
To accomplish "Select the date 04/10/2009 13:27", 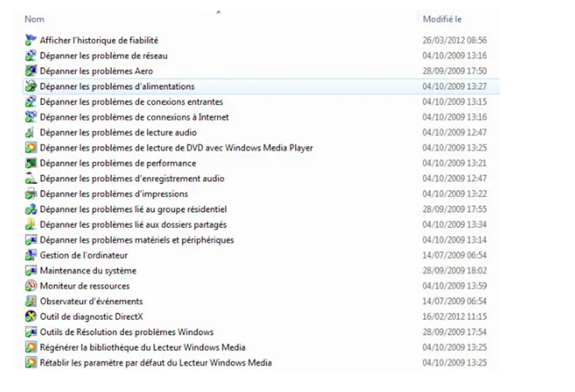I will tap(454, 87).
